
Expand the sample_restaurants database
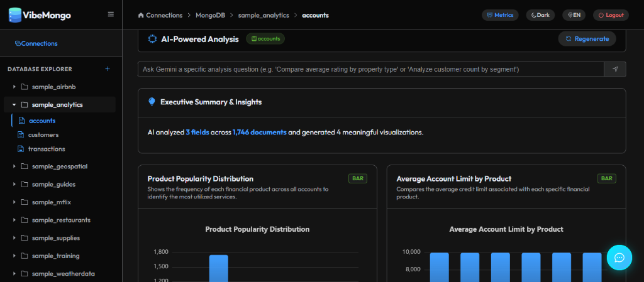(14, 220)
